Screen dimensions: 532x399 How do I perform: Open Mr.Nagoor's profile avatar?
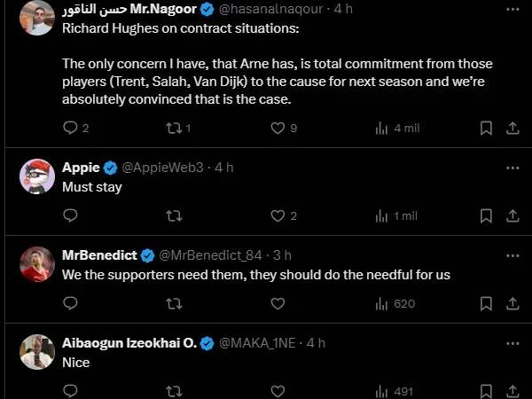tap(37, 18)
